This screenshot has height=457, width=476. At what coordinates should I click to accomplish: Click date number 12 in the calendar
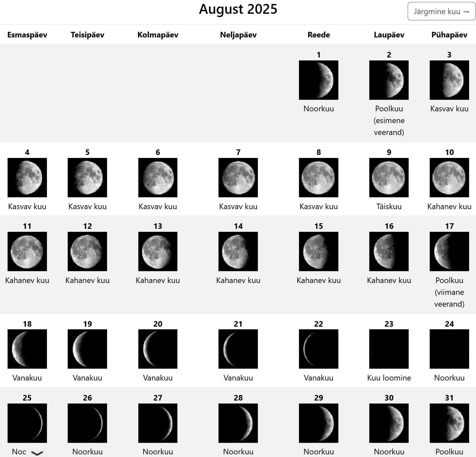pyautogui.click(x=87, y=226)
